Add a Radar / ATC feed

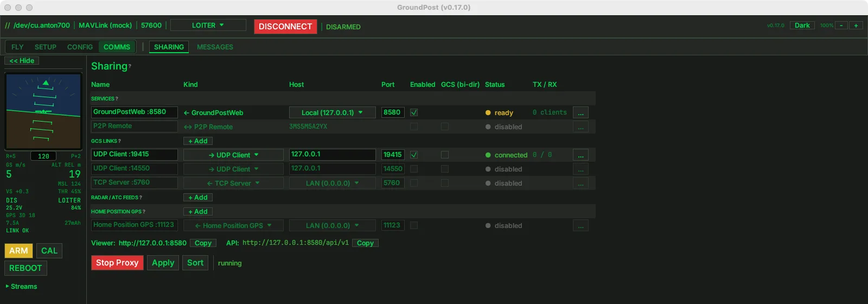198,198
